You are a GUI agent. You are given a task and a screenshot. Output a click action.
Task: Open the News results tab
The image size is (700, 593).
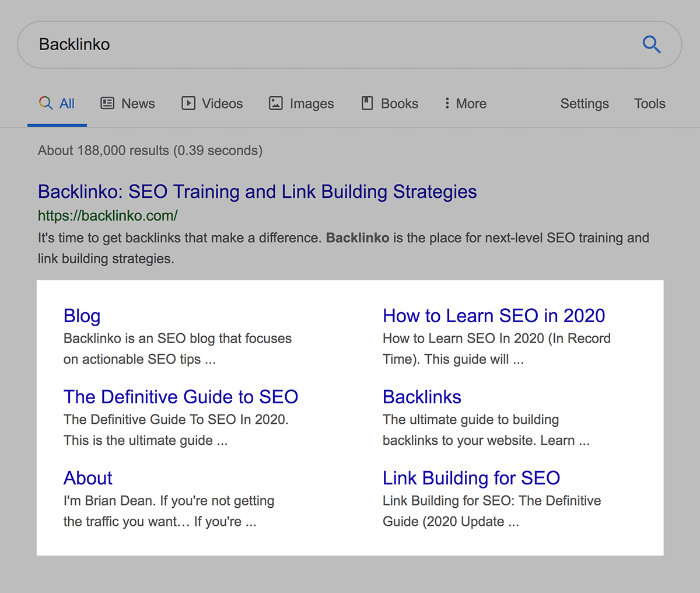click(x=128, y=104)
